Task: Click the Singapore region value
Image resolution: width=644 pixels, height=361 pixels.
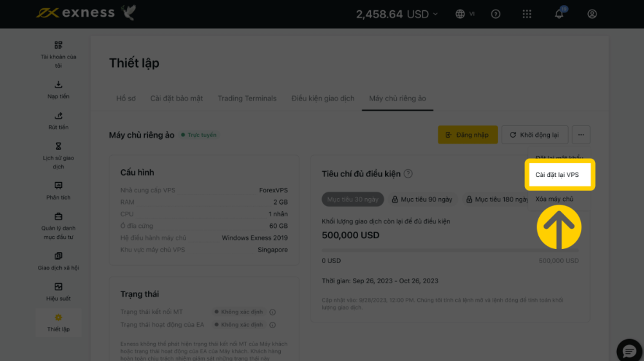Action: point(272,250)
